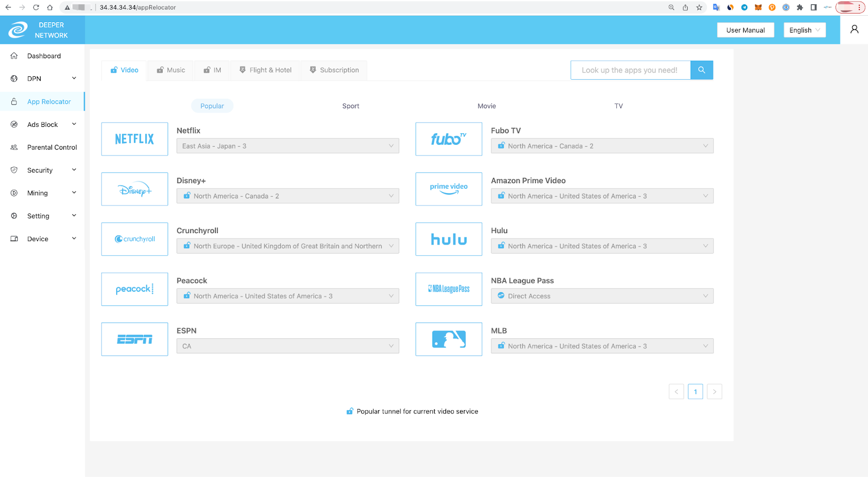Open the Amazon Prime Video tunnel dropdown

(602, 196)
